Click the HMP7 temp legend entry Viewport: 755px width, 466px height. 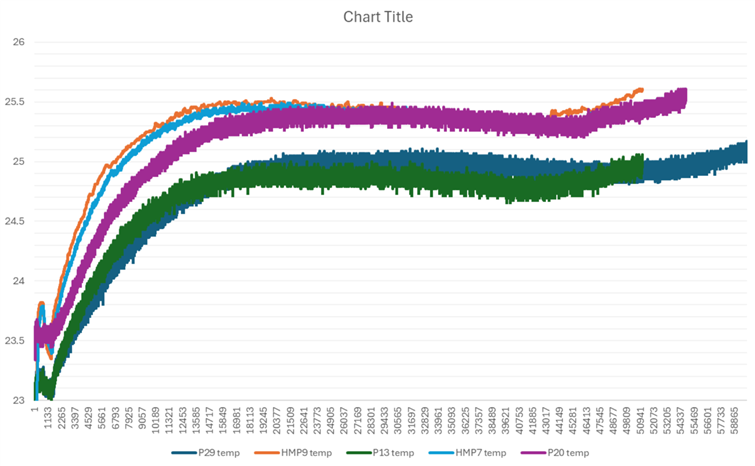(467, 453)
